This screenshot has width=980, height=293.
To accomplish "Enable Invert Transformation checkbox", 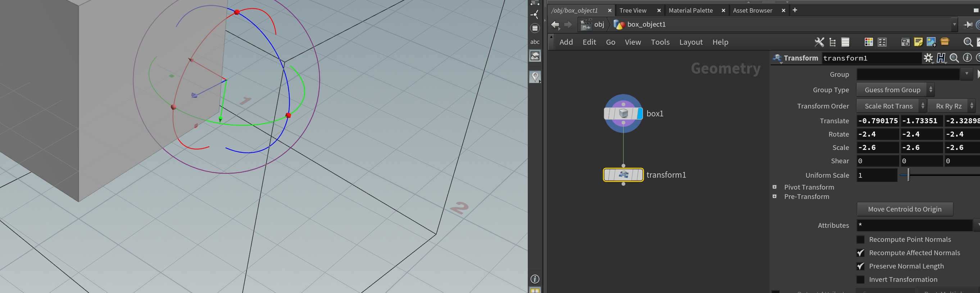I will coord(861,279).
